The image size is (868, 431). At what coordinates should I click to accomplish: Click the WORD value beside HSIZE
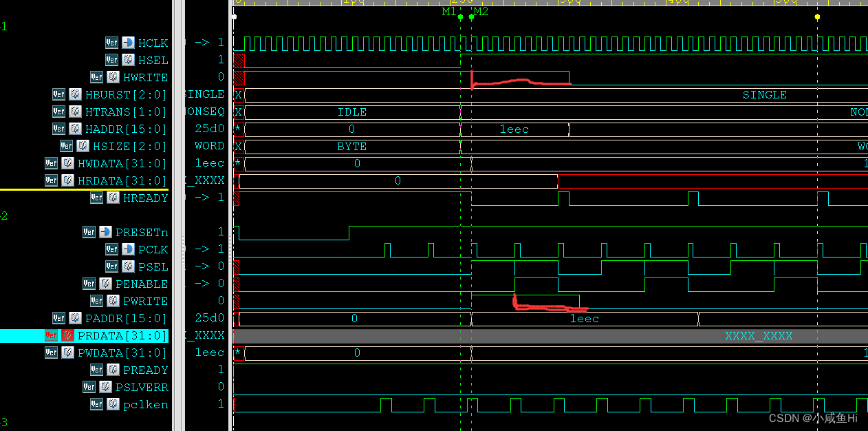click(x=208, y=145)
